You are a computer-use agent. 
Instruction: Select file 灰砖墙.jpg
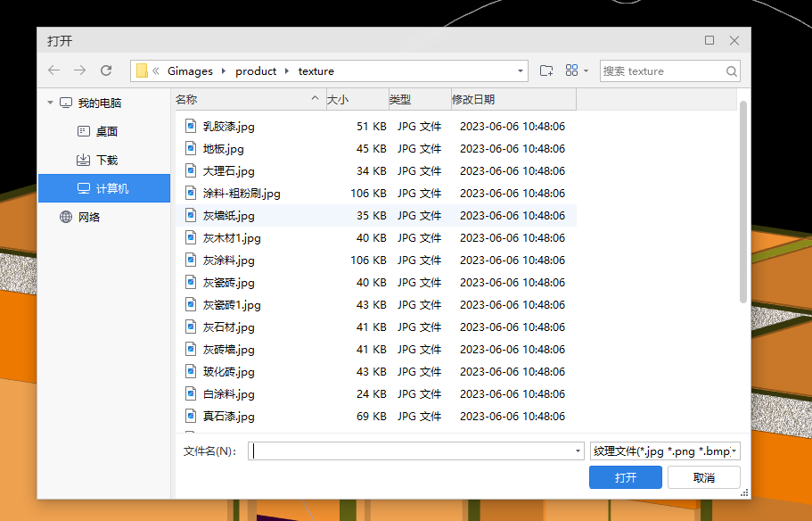pyautogui.click(x=376, y=349)
